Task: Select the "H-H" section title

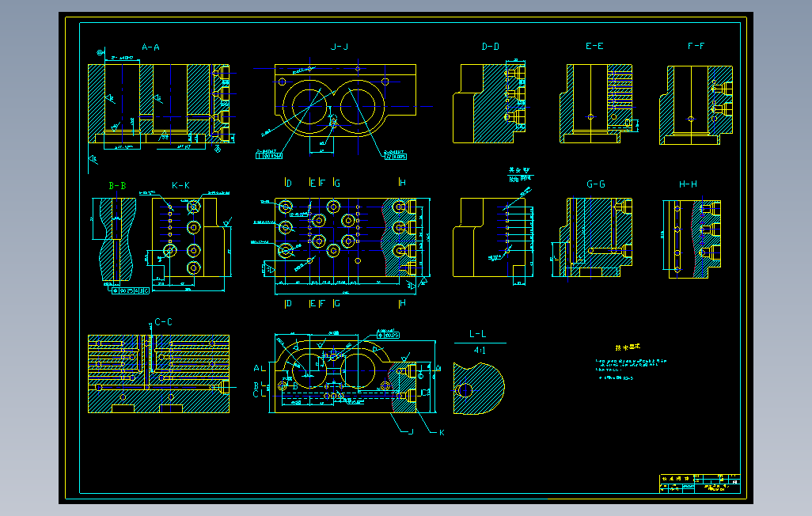Action: click(689, 184)
